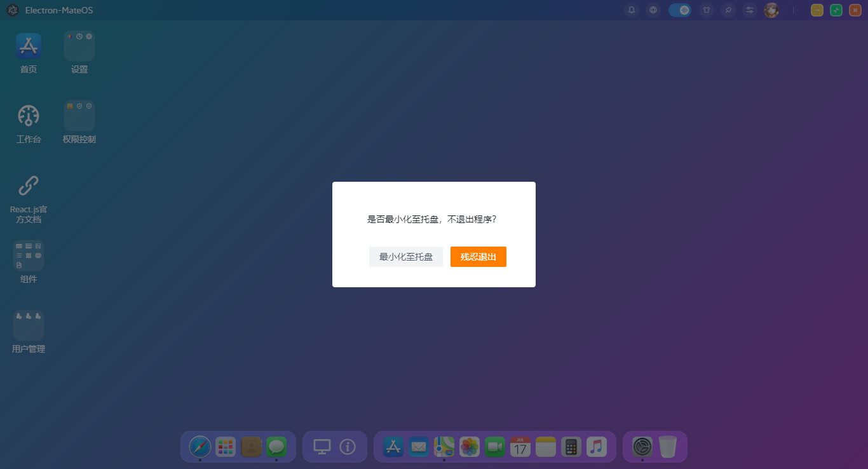This screenshot has height=469, width=868.
Task: Open the 权限控制 permission control app
Action: (x=79, y=114)
